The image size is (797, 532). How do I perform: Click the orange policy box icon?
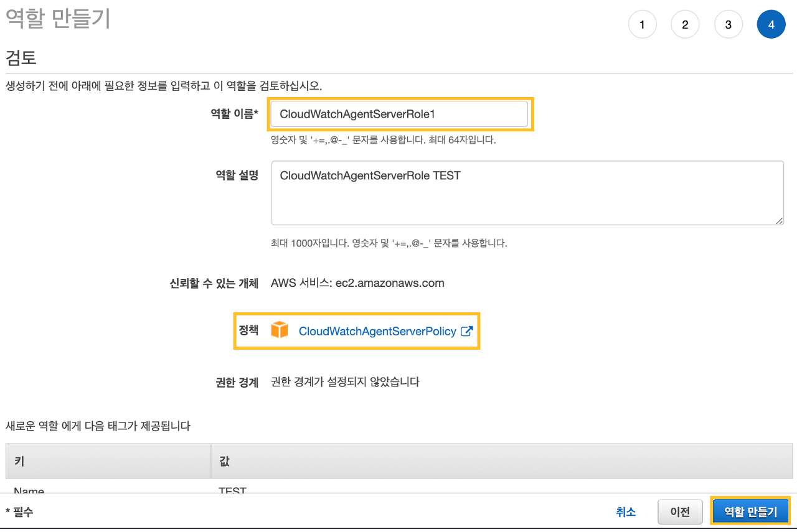coord(280,330)
